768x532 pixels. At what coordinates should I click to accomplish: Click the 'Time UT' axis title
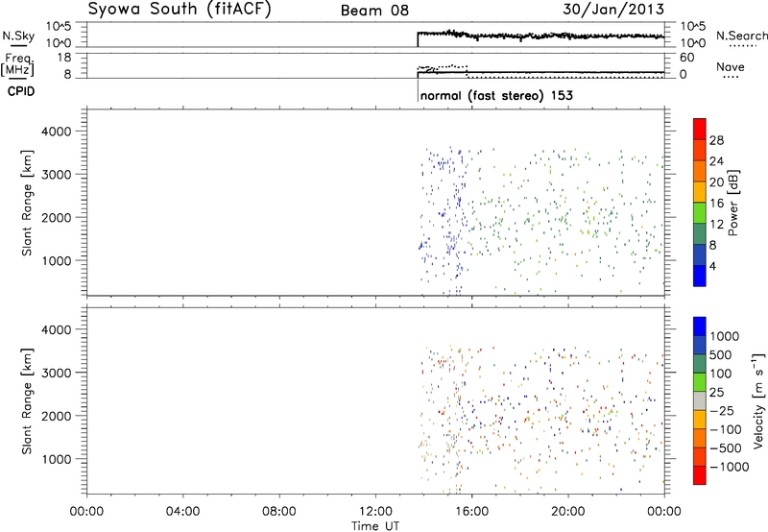pos(375,526)
